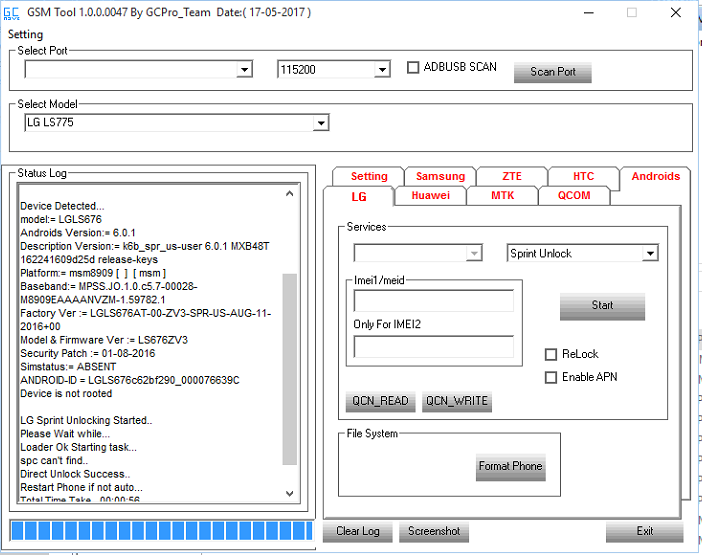
Task: Click the status log scrollbar thumb
Action: click(x=290, y=369)
